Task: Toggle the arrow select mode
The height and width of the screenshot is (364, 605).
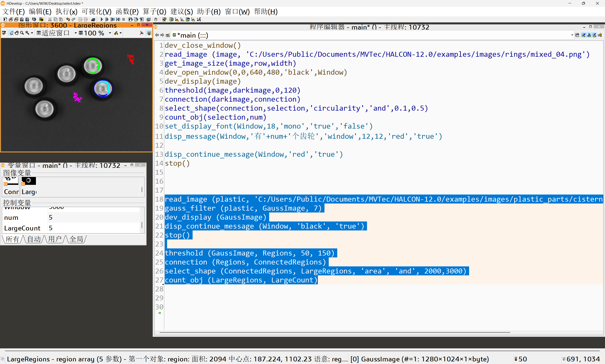Action: [x=11, y=33]
